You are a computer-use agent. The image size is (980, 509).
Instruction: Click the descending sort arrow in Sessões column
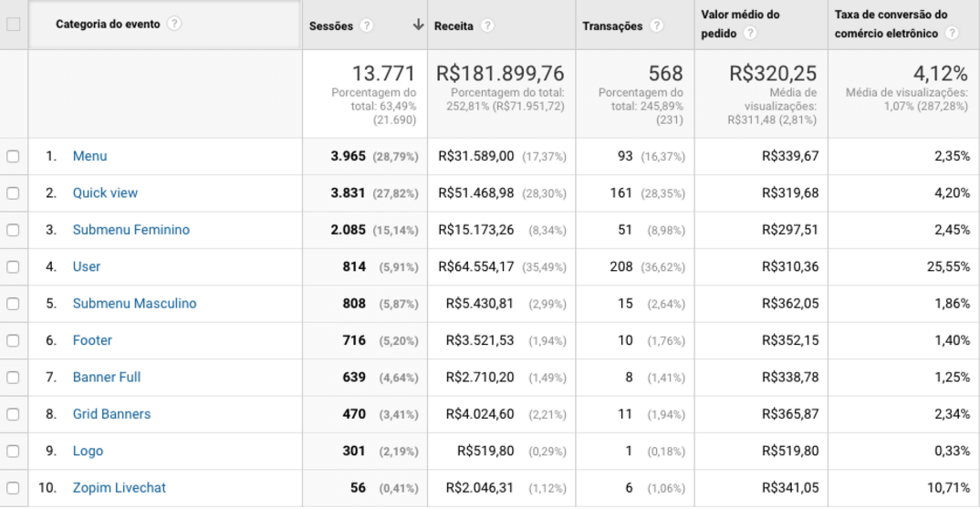[x=418, y=25]
